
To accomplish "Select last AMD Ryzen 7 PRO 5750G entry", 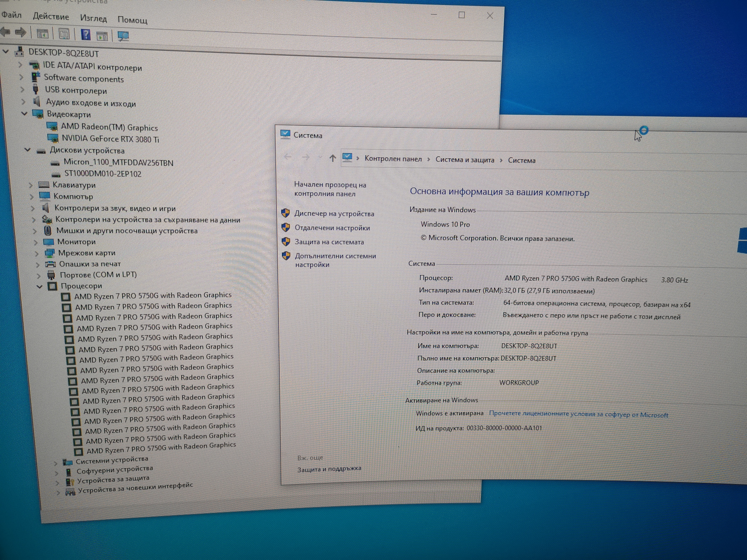I will (161, 448).
